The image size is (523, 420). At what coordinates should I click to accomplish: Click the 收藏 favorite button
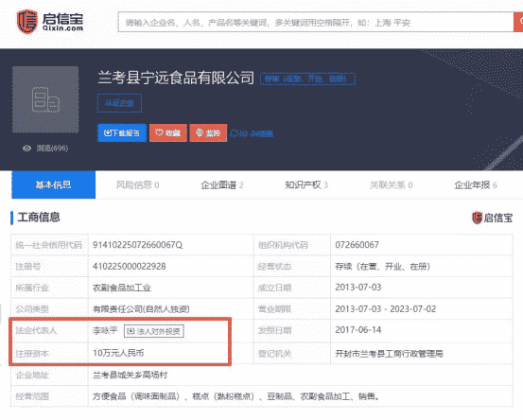coord(168,132)
